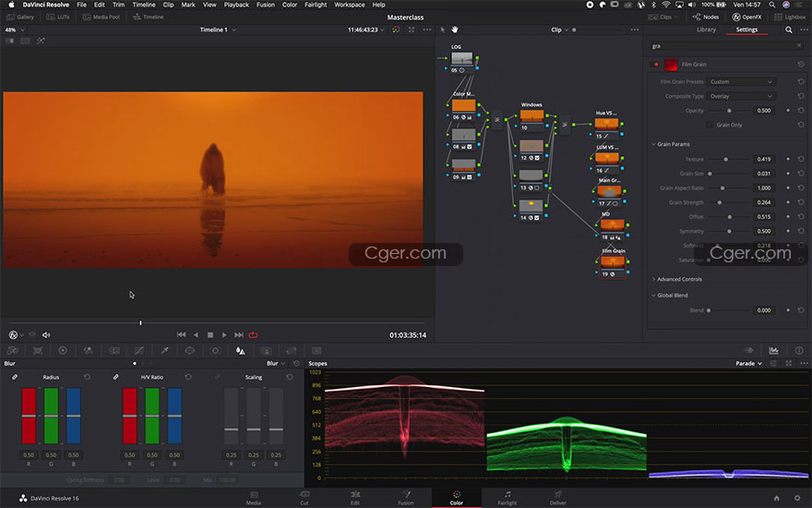Screen dimensions: 812x508
Task: Enable the Grain Only checkbox
Action: click(710, 125)
